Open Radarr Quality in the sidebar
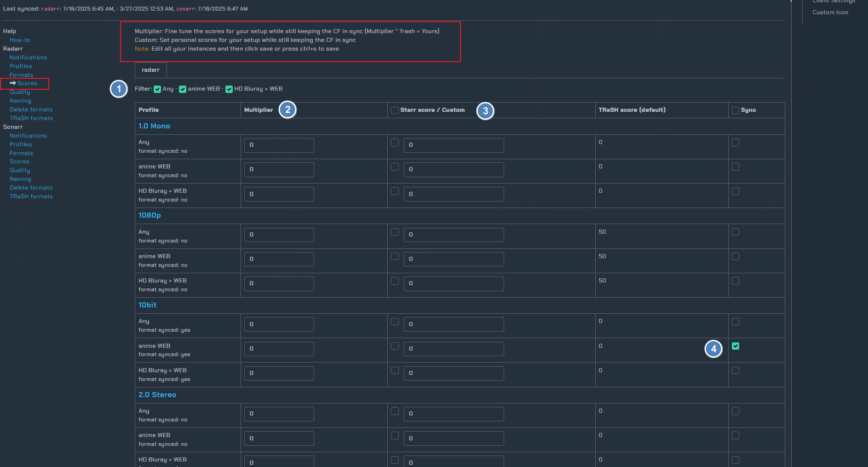The image size is (868, 467). pyautogui.click(x=20, y=92)
